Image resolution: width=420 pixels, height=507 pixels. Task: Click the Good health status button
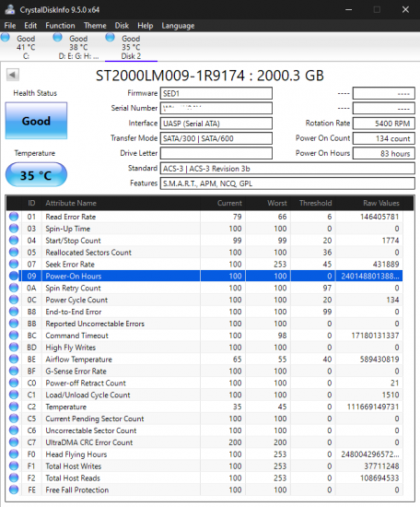[36, 121]
